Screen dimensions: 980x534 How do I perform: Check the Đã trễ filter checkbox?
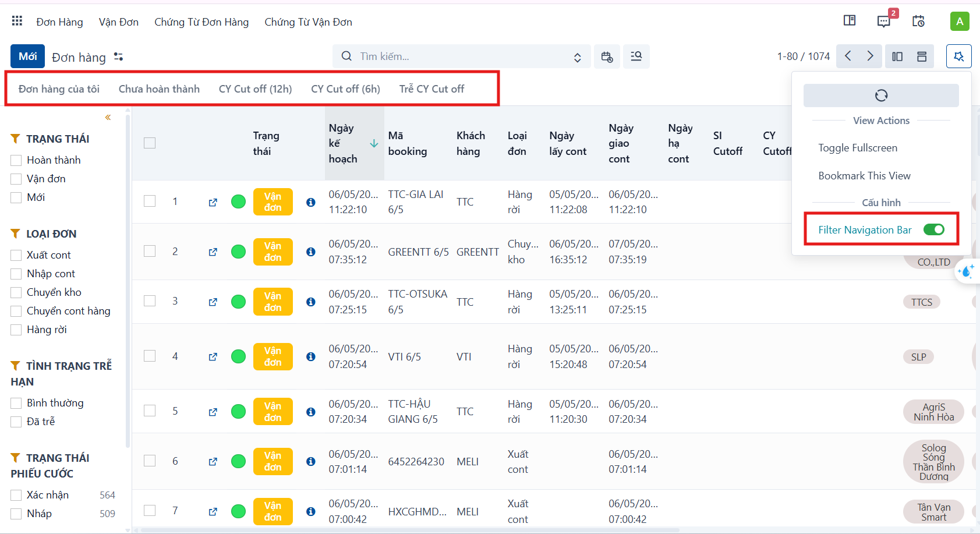[16, 422]
